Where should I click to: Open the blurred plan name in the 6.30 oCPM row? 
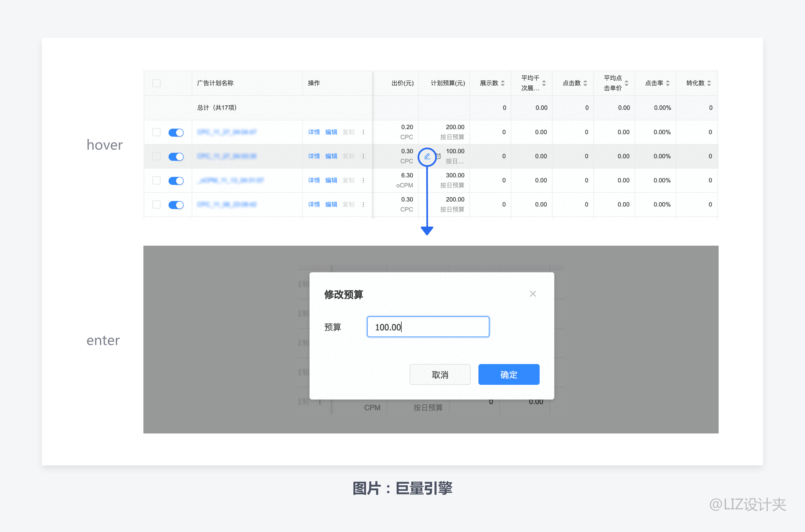[x=231, y=180]
